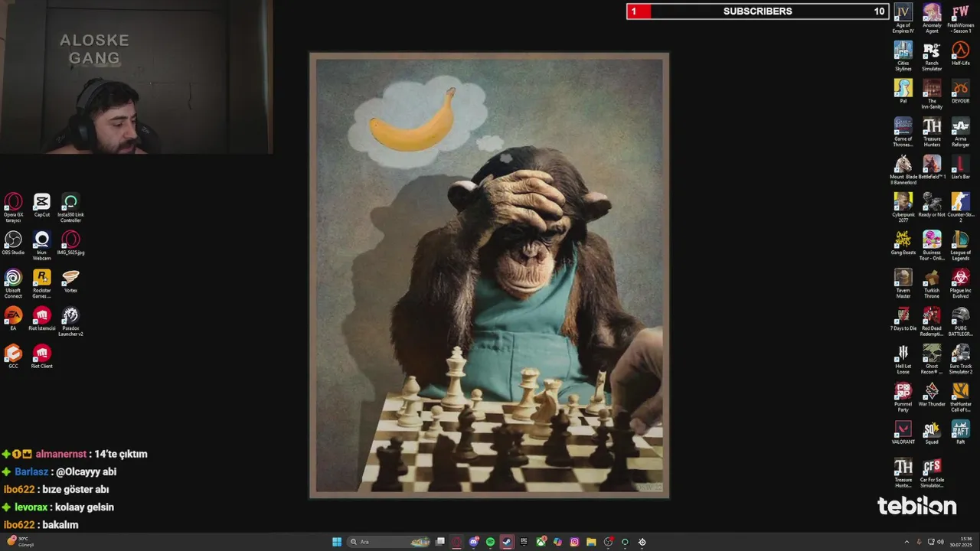Screen dimensions: 980x551
Task: Open theHunter Call of the Wild icon
Action: point(960,397)
